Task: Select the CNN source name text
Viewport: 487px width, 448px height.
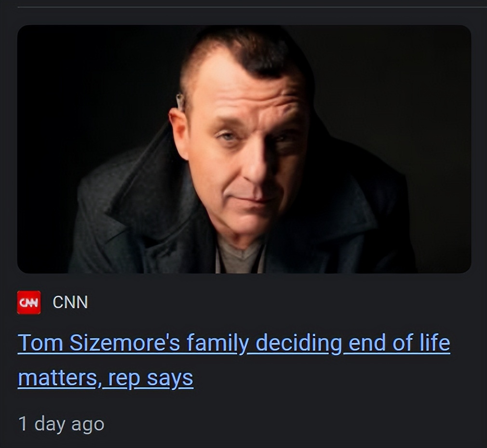Action: [x=70, y=303]
